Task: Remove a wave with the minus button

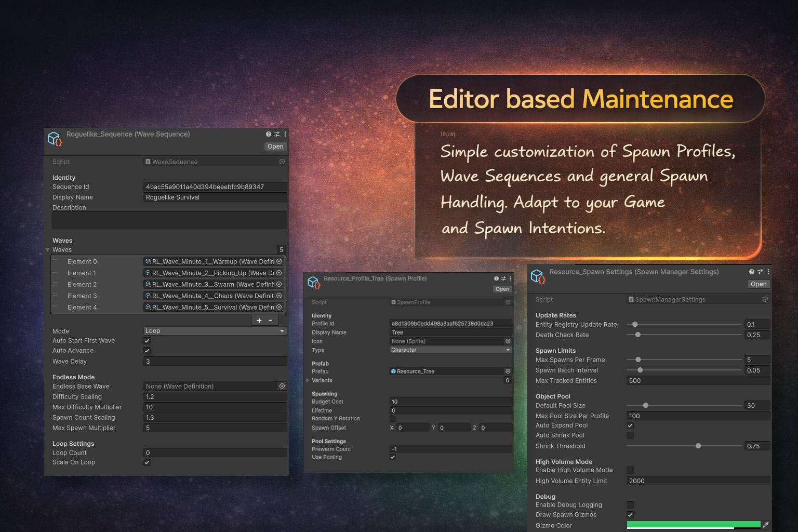Action: click(x=271, y=321)
